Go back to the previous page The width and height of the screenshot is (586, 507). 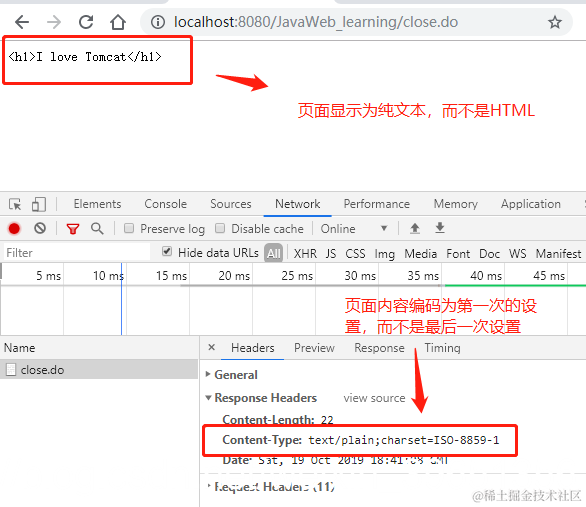(x=22, y=22)
